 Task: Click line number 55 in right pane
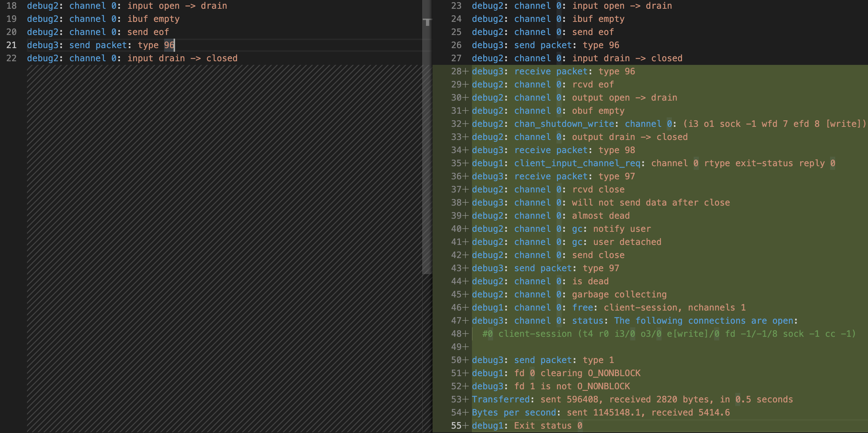coord(456,426)
